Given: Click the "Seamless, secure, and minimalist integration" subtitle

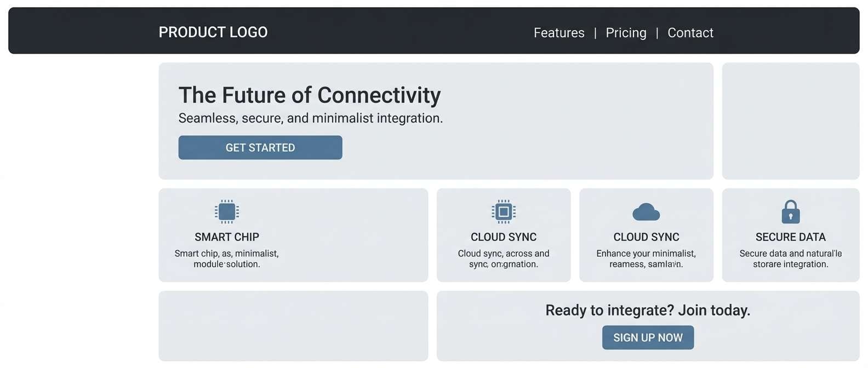Looking at the screenshot, I should tap(310, 118).
